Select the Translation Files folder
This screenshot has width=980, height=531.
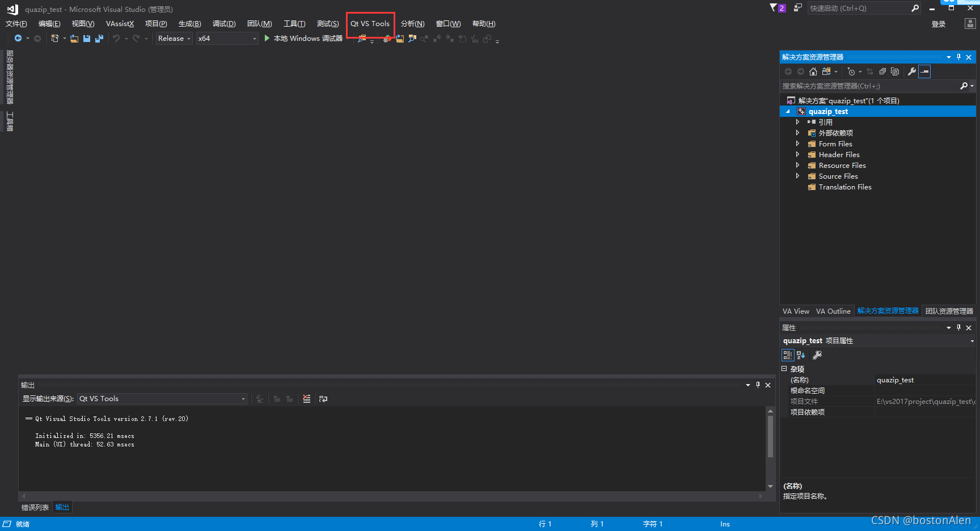coord(845,187)
